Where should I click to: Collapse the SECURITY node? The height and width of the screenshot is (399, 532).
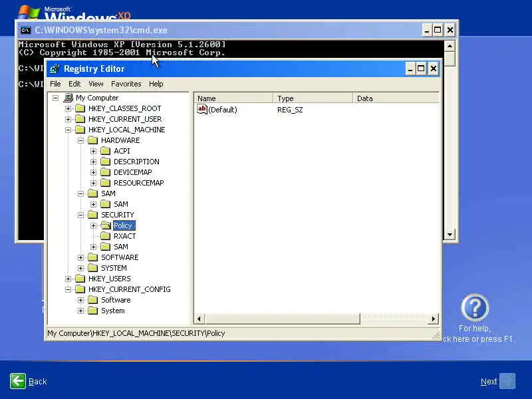tap(80, 215)
